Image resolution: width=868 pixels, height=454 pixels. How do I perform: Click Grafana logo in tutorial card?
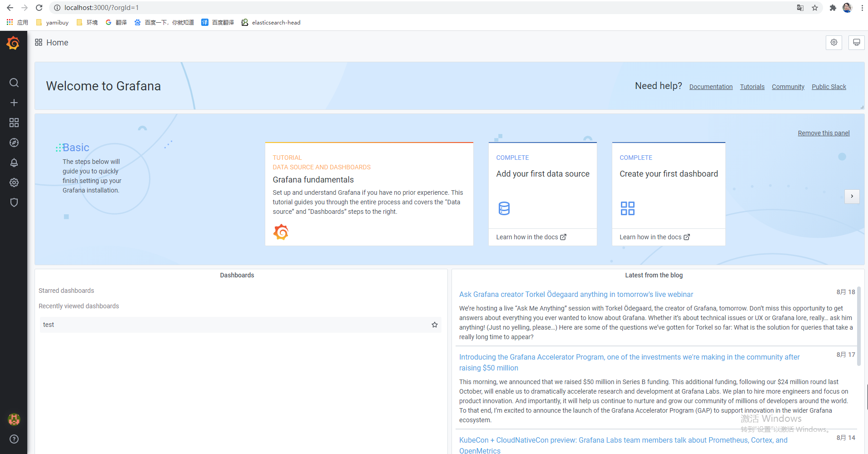(281, 232)
